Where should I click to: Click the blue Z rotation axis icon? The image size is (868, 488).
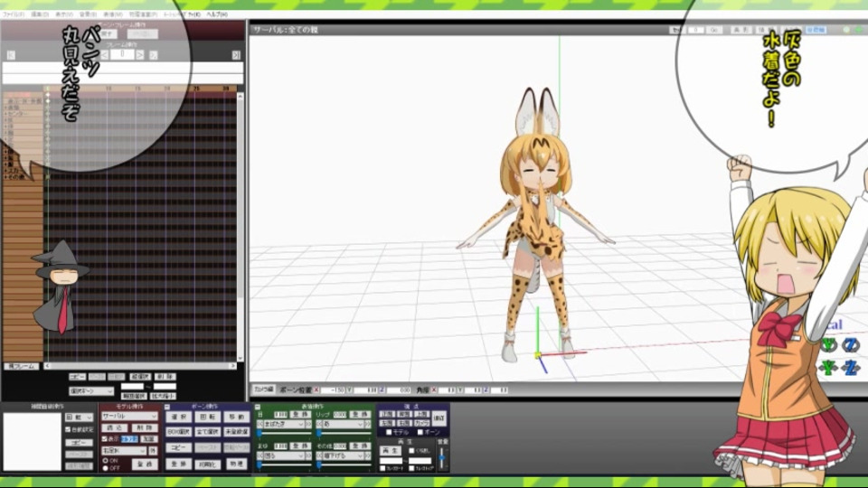coord(851,345)
